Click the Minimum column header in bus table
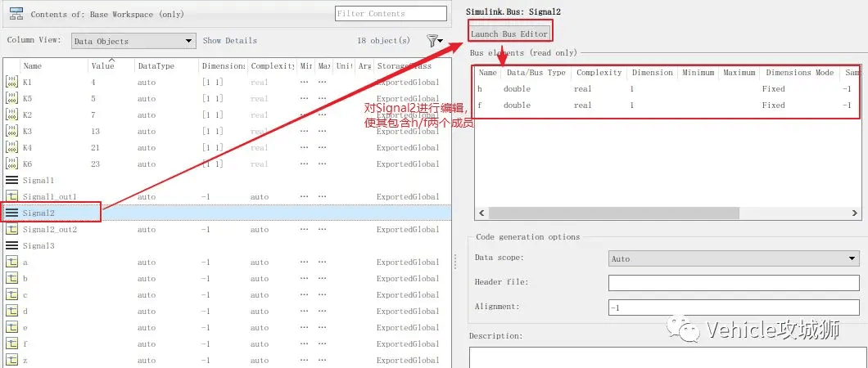Screen dimensions: 868x368 coord(698,73)
